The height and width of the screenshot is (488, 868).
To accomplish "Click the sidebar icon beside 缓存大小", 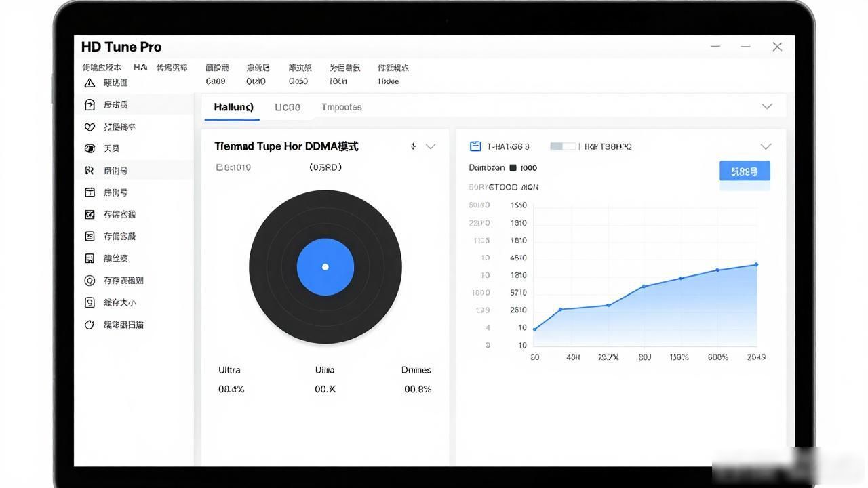I will [x=90, y=302].
